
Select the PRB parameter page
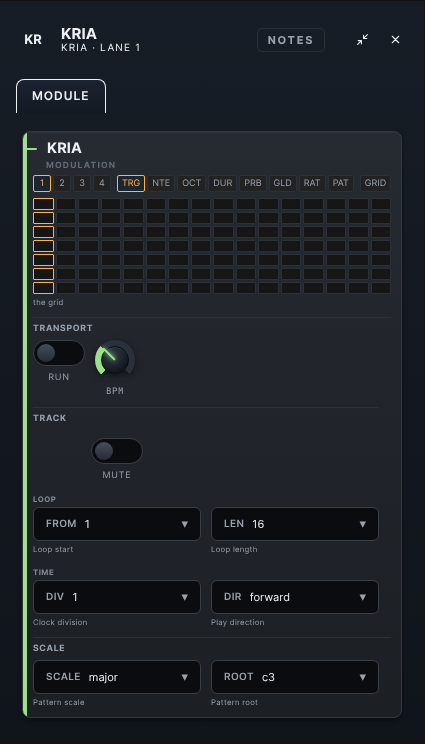click(x=253, y=183)
